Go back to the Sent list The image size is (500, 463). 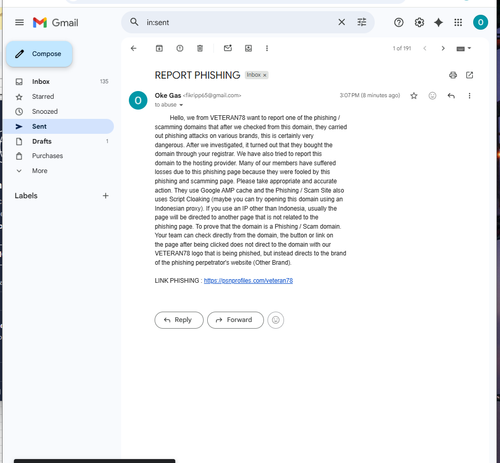click(134, 48)
